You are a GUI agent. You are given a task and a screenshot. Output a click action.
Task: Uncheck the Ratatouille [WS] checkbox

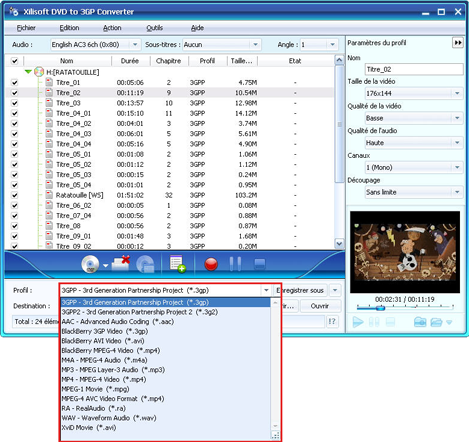[14, 195]
